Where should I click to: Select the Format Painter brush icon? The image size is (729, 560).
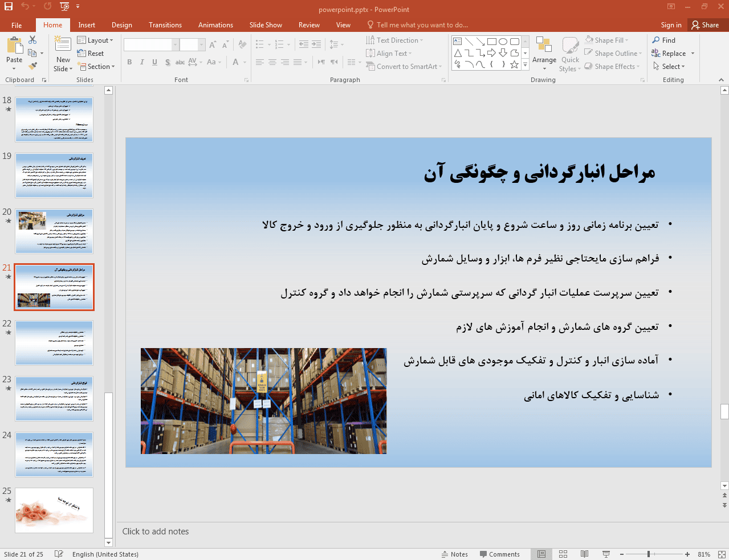click(x=32, y=66)
